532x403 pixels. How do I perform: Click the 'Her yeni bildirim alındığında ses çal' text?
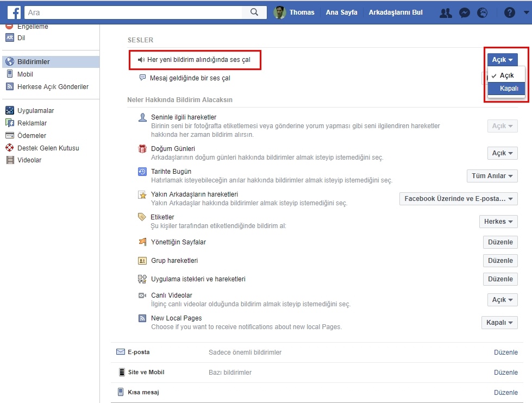199,60
